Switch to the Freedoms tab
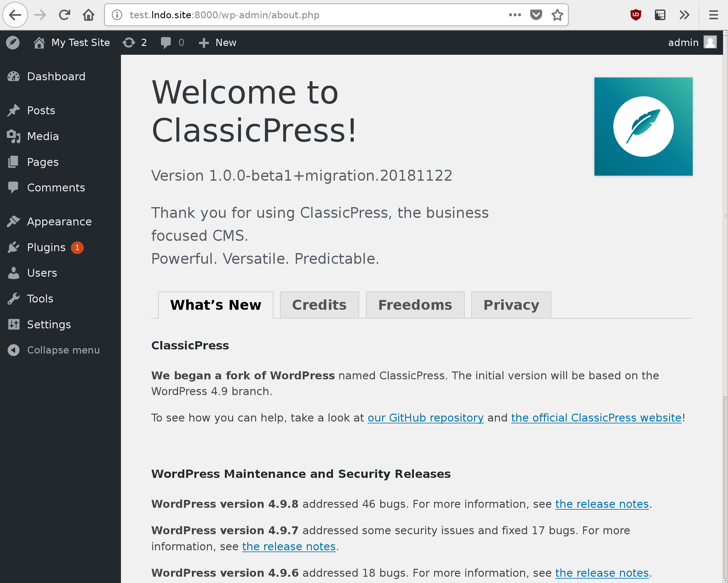Viewport: 728px width, 583px height. coord(415,305)
